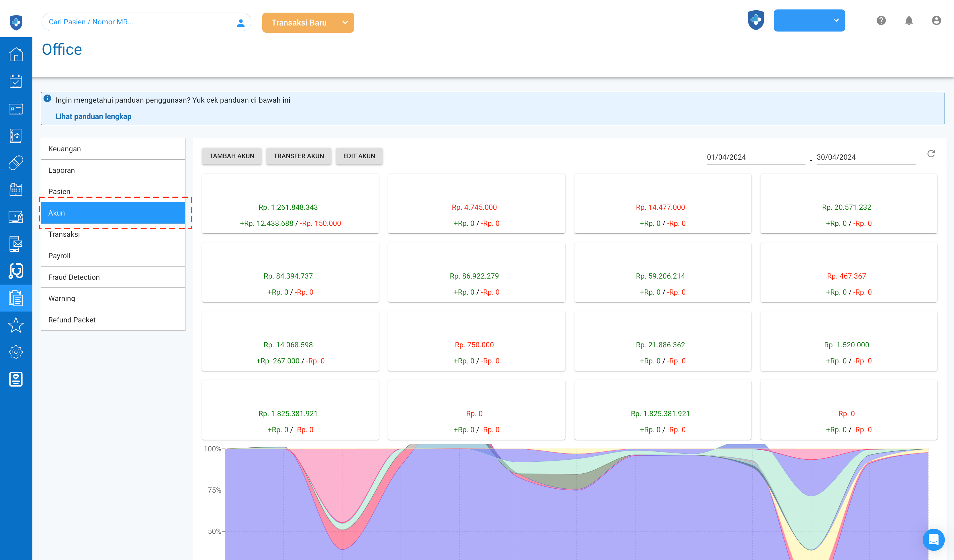Click the notification bell icon
The image size is (954, 560).
[x=909, y=21]
